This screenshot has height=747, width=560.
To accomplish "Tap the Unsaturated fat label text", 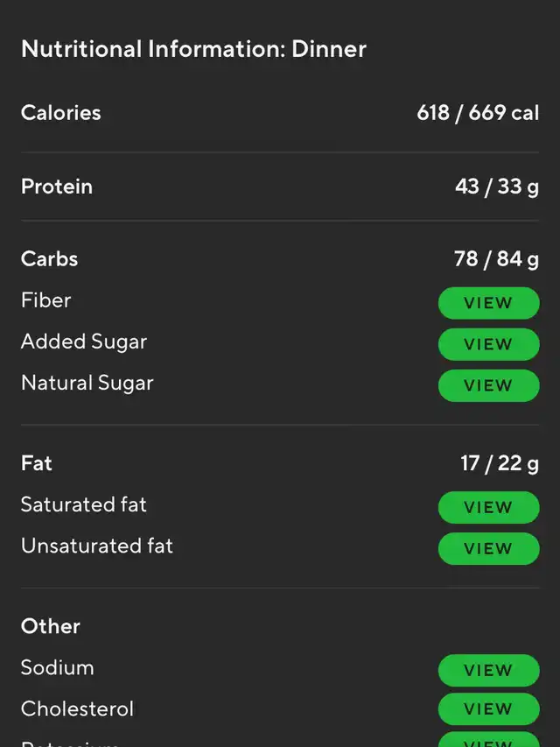I will 97,546.
